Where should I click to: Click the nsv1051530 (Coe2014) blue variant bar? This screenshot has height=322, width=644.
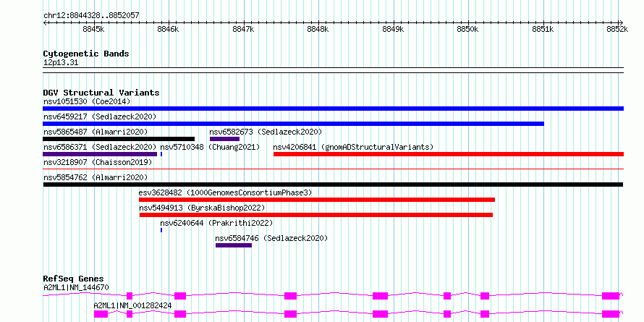pos(333,109)
